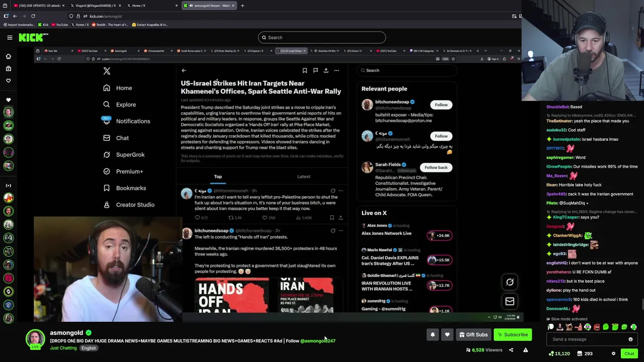Switch to the Top tab on X
The image size is (644, 362).
click(218, 176)
